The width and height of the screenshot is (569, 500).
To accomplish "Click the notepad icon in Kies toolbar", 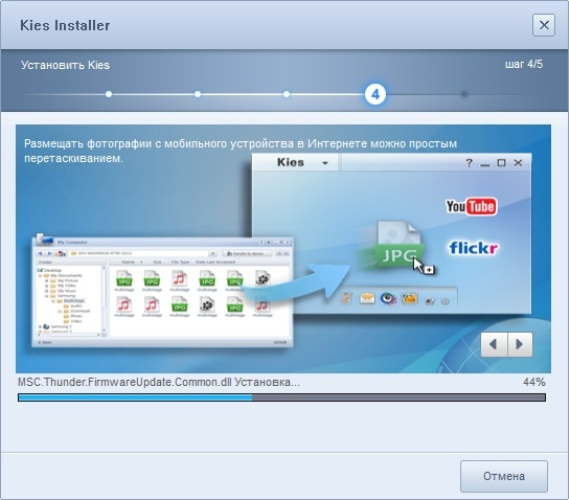I will point(346,299).
